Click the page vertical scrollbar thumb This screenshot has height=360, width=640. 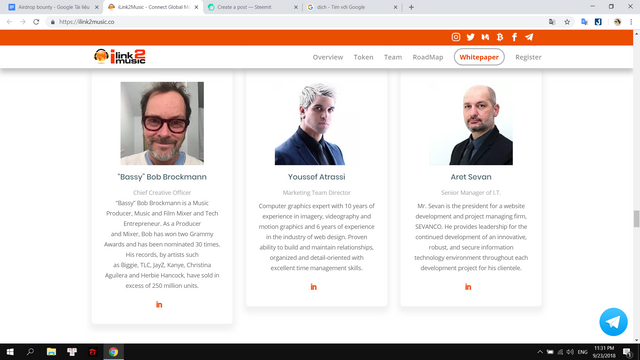pyautogui.click(x=636, y=218)
